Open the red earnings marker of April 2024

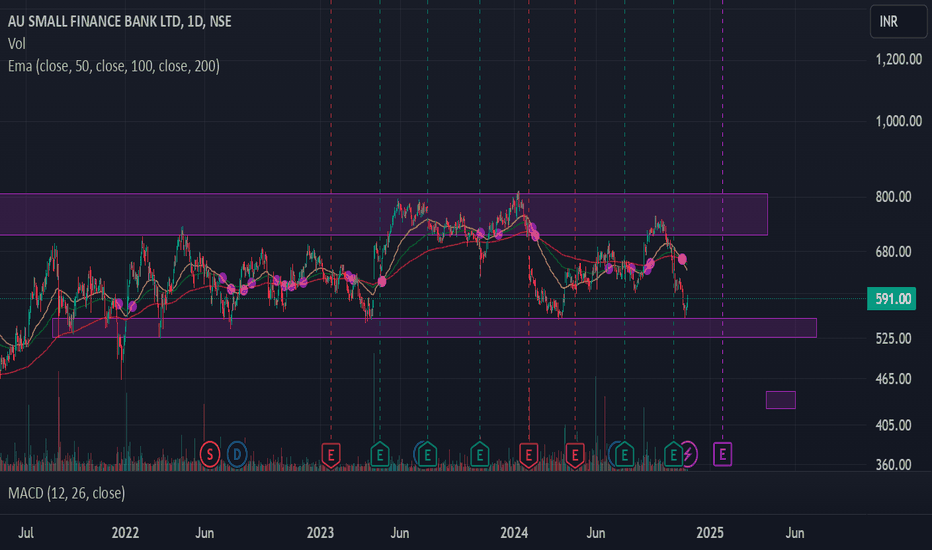[x=575, y=455]
